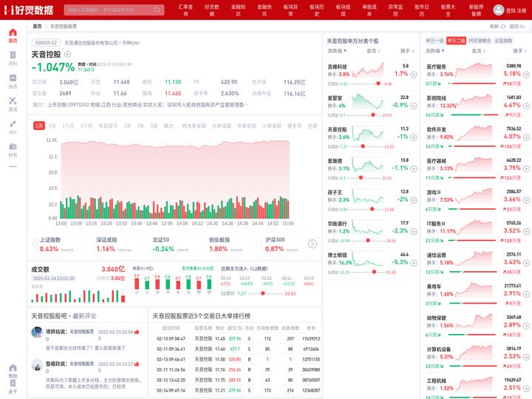Screen dimensions: 532x399
Task: Click plus icon next to 孩子王
Action: click(x=414, y=200)
